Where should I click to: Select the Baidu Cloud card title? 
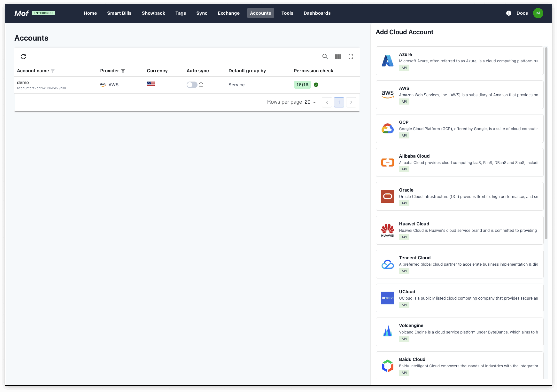coord(412,359)
